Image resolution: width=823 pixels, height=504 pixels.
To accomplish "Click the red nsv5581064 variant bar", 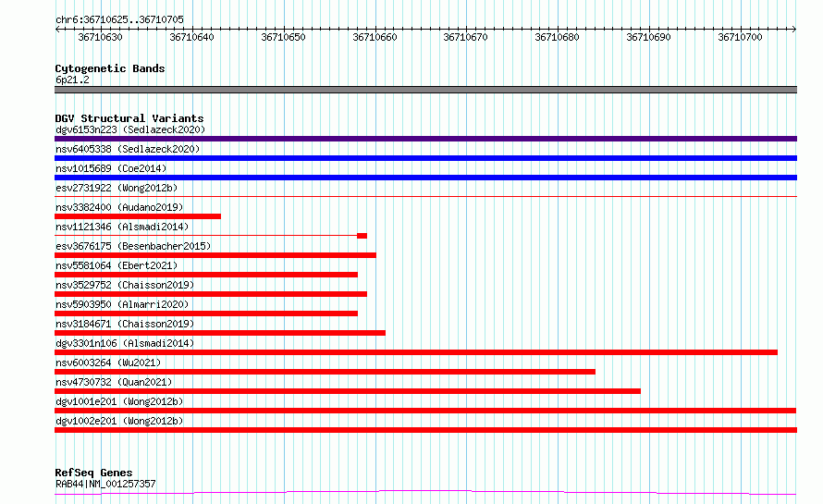I will tap(206, 275).
